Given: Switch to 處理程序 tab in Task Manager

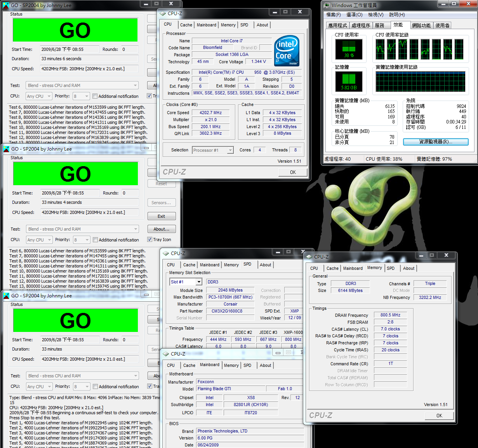Looking at the screenshot, I should 361,26.
